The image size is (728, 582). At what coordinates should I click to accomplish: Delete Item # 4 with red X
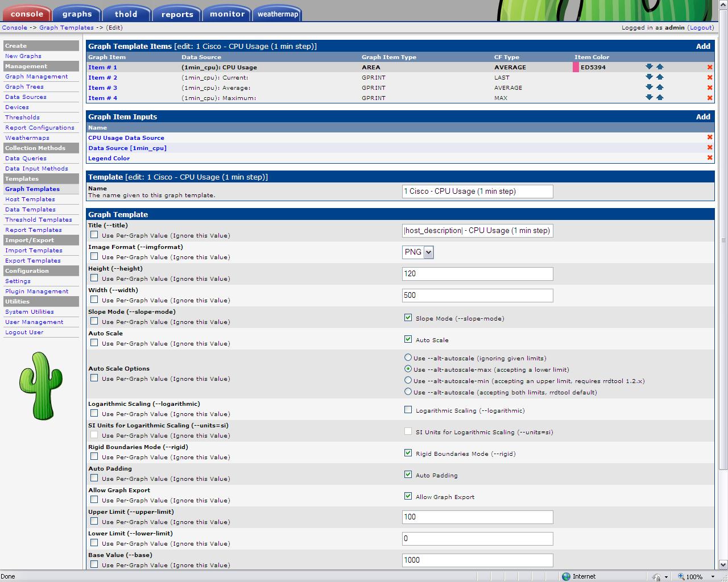pos(710,98)
